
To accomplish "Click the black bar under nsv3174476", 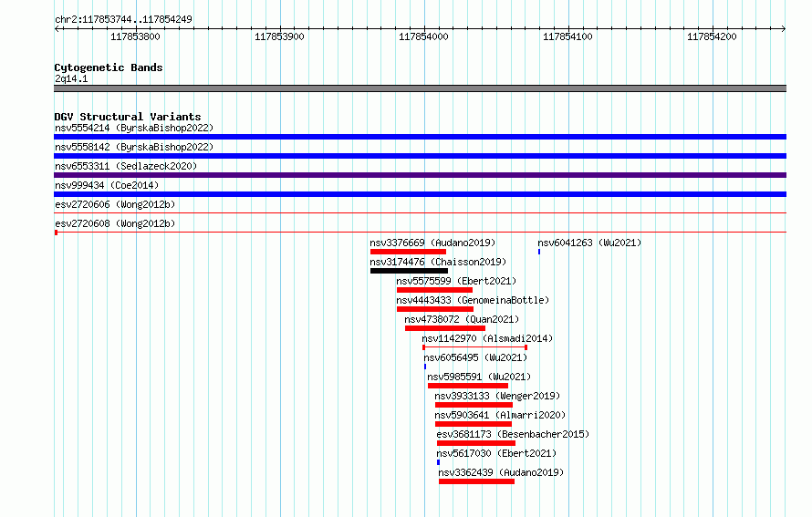I will pos(409,271).
